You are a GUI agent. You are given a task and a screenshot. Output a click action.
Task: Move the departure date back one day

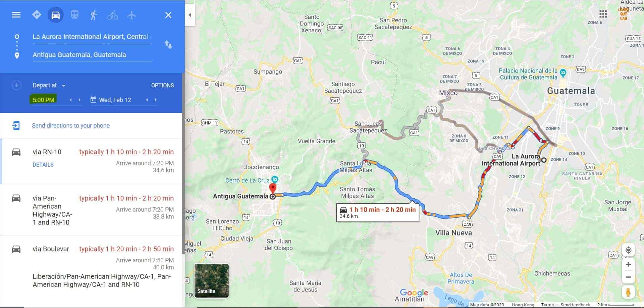[147, 100]
